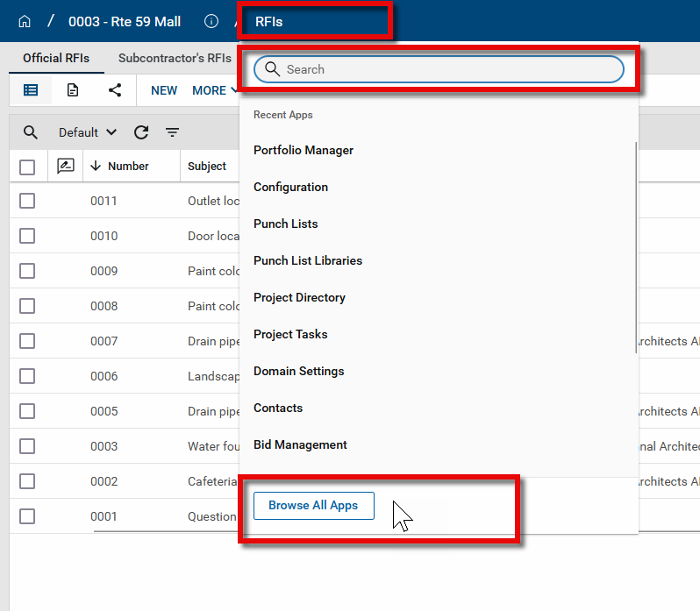The image size is (700, 611).
Task: Select the document view icon
Action: coord(73,90)
